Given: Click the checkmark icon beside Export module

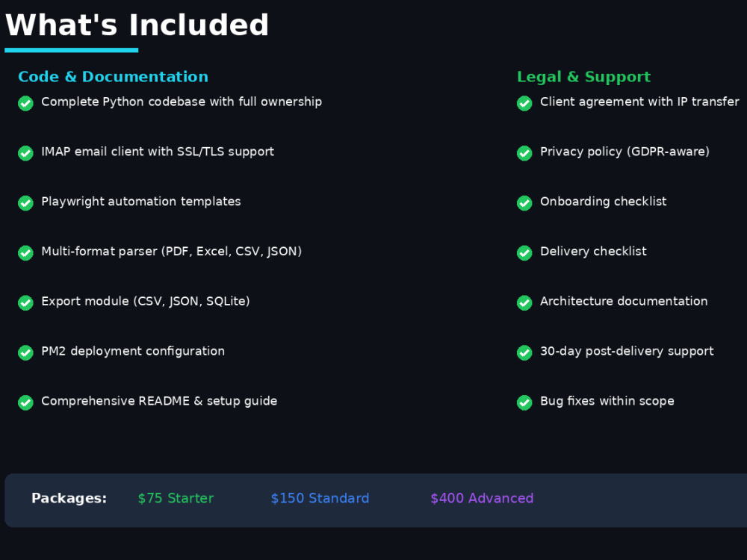Looking at the screenshot, I should 25,303.
